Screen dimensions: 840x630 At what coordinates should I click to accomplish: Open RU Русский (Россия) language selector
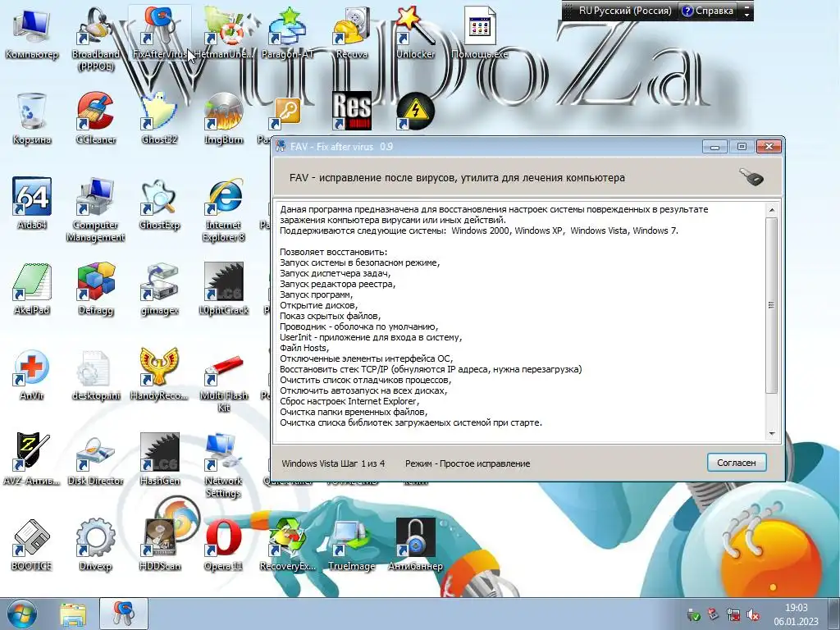pos(624,11)
